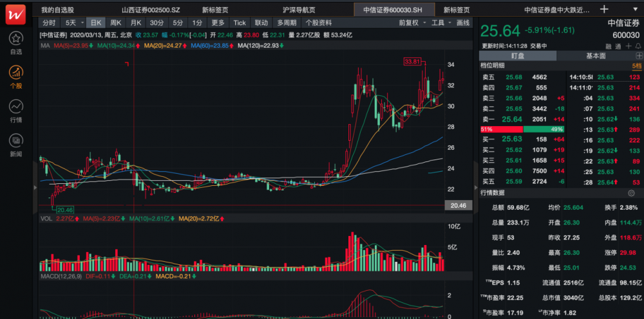Select the 个股 chart icon in sidebar
This screenshot has height=319, width=644.
coord(16,73)
